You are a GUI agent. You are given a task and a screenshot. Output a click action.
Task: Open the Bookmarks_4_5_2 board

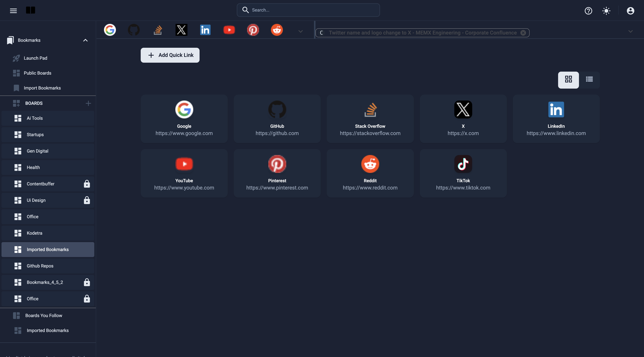coord(48,282)
